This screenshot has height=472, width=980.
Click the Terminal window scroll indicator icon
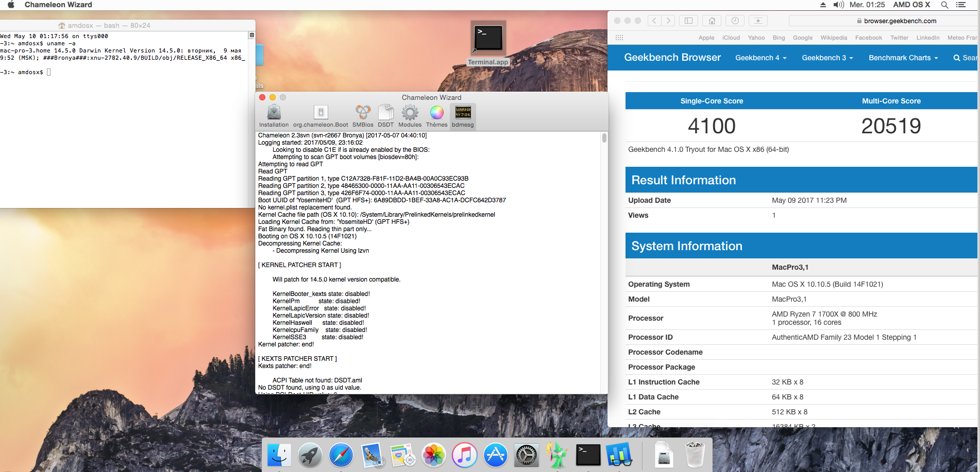(x=251, y=35)
